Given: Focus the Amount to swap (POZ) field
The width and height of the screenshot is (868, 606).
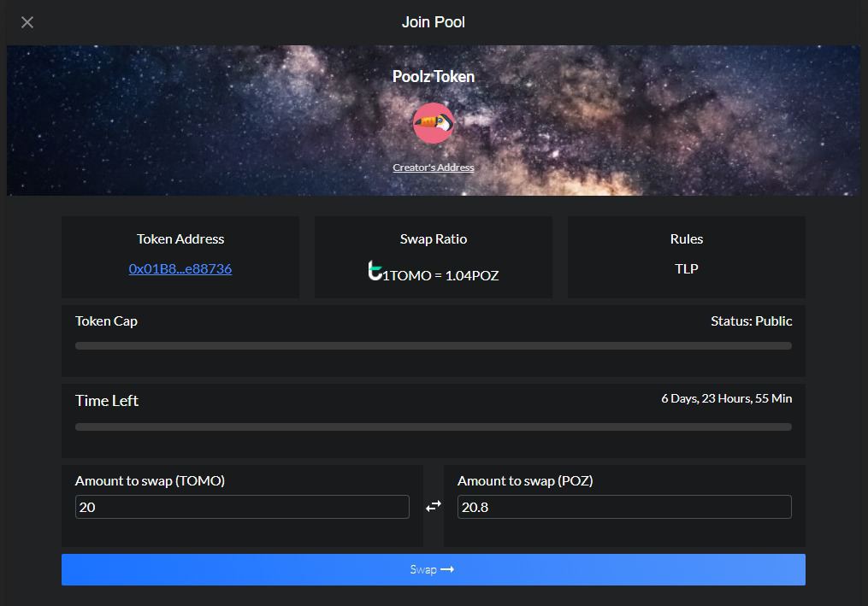Looking at the screenshot, I should 624,507.
